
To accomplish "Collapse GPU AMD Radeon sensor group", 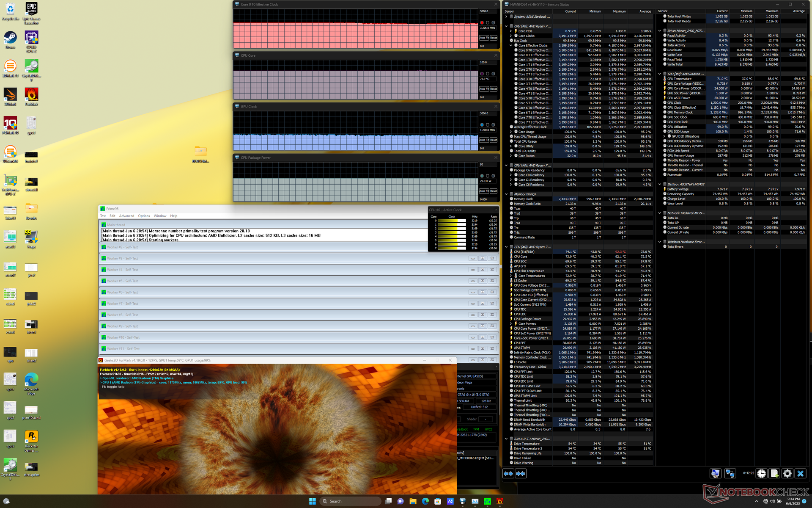I will pos(659,74).
